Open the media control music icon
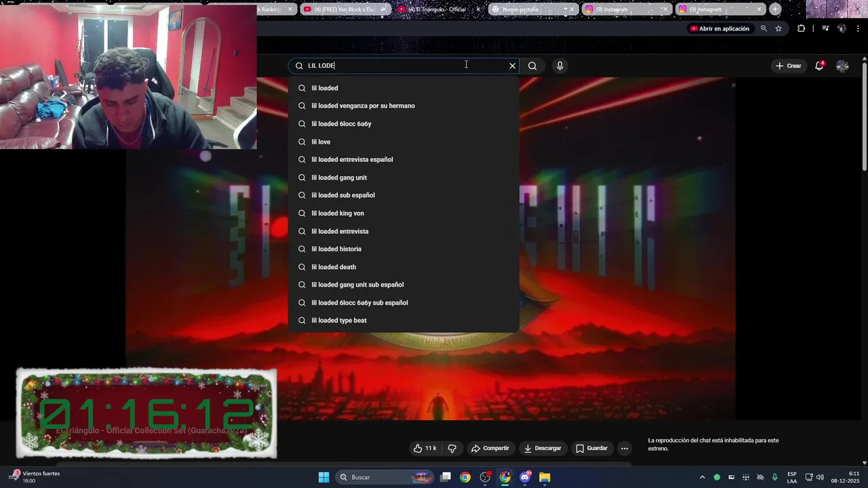 825,28
